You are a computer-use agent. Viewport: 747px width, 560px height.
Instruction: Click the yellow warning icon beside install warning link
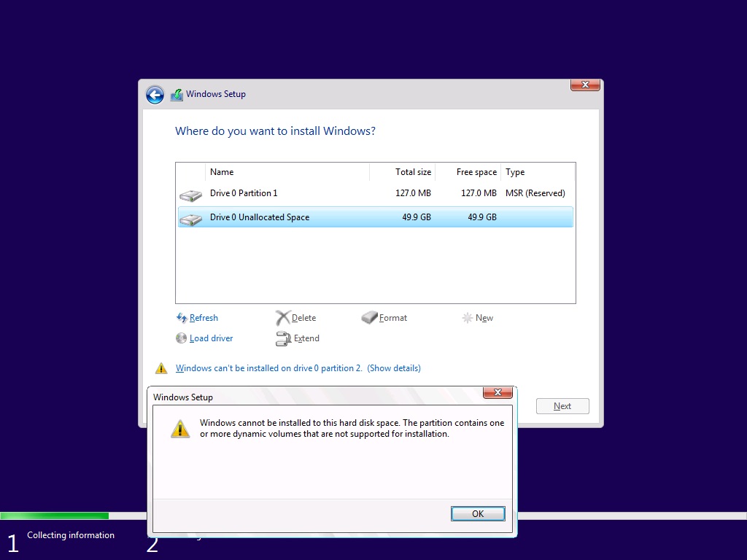click(161, 368)
